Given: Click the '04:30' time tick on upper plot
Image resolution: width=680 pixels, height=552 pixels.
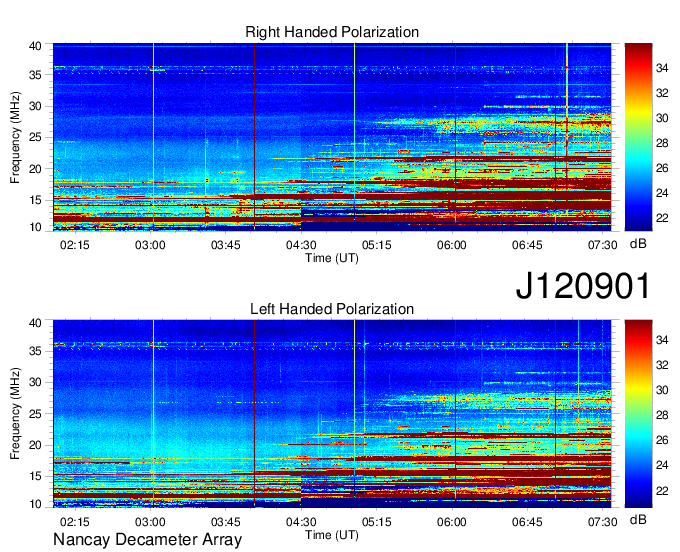Looking at the screenshot, I should click(301, 245).
